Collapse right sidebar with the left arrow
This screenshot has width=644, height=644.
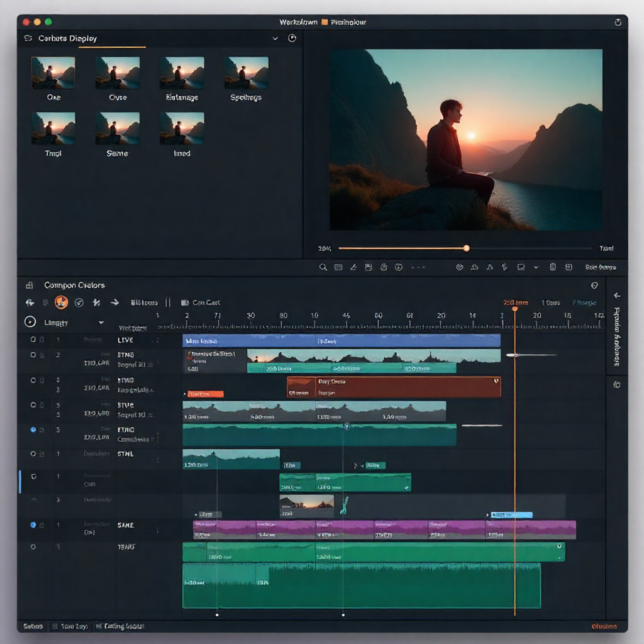[617, 296]
